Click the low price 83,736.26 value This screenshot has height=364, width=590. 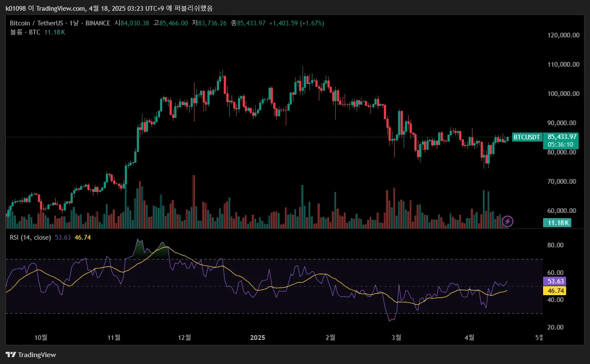coord(212,23)
